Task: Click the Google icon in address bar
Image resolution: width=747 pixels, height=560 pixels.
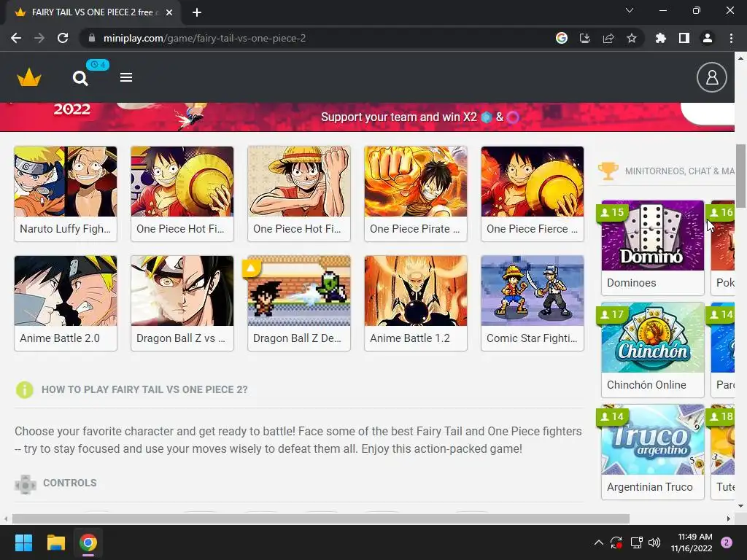Action: tap(562, 38)
